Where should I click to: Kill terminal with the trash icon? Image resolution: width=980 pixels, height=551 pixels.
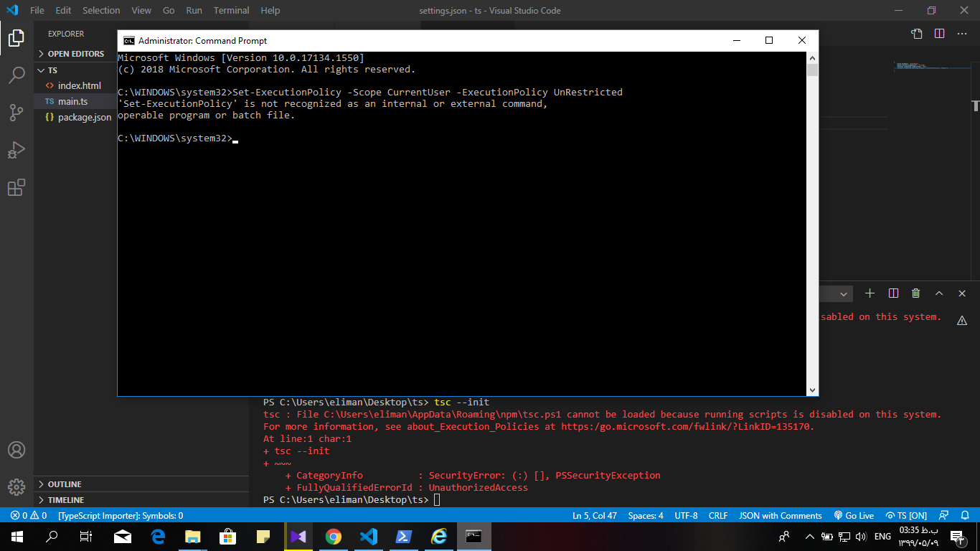[x=915, y=293]
